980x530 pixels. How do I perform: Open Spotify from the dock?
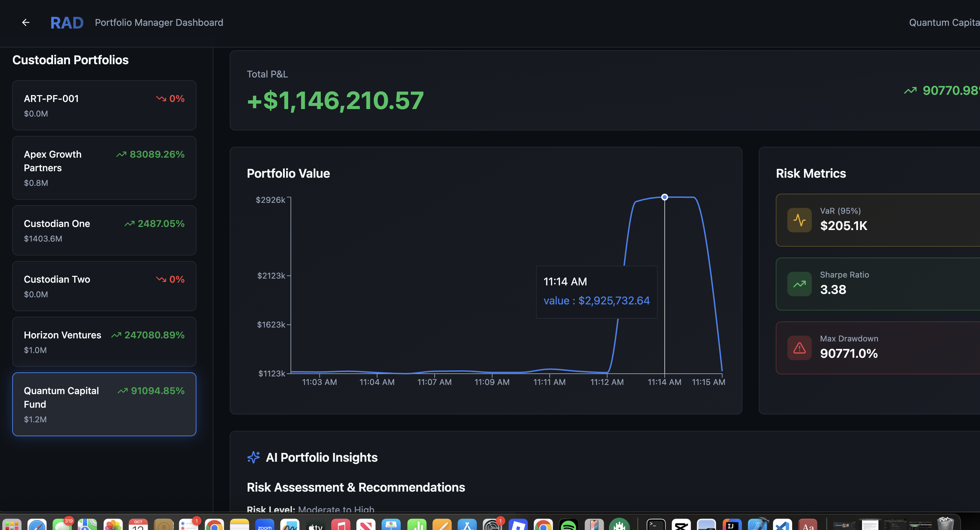[568, 526]
